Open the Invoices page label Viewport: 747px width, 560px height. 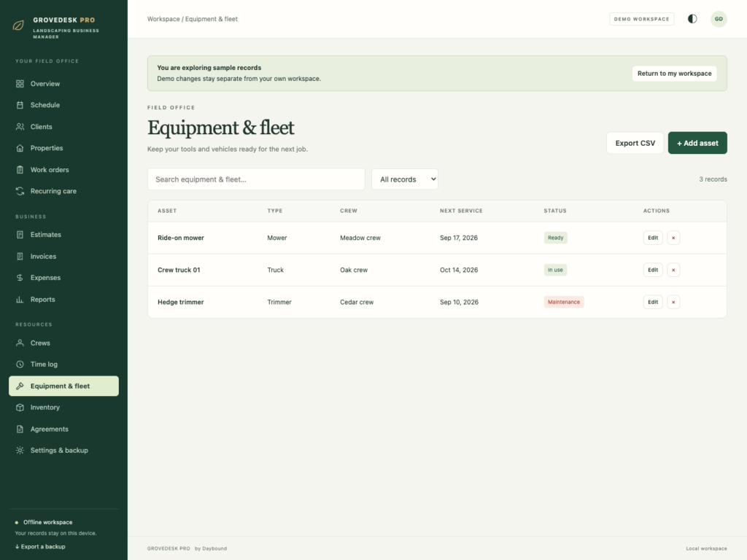[43, 256]
